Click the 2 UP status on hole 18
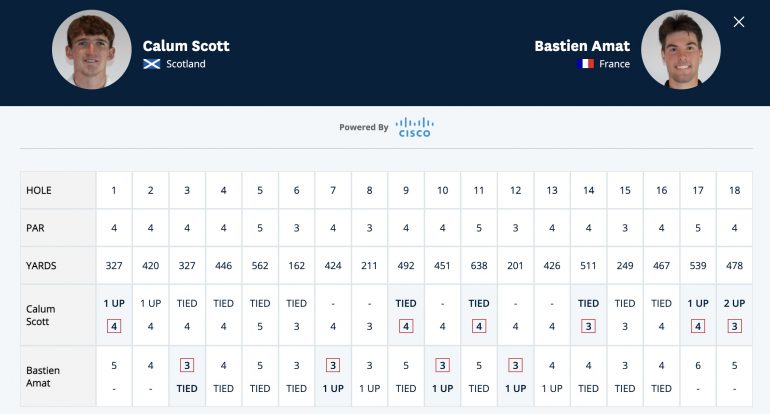 734,304
